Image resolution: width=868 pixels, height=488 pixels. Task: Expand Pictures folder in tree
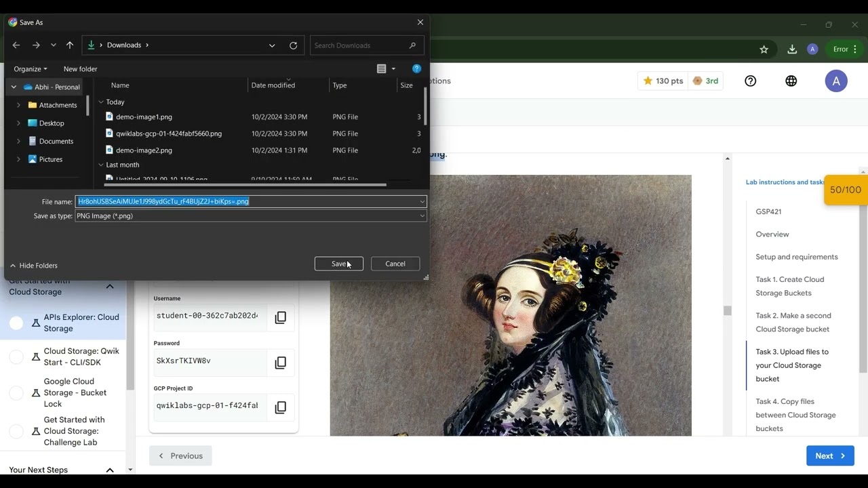tap(18, 159)
